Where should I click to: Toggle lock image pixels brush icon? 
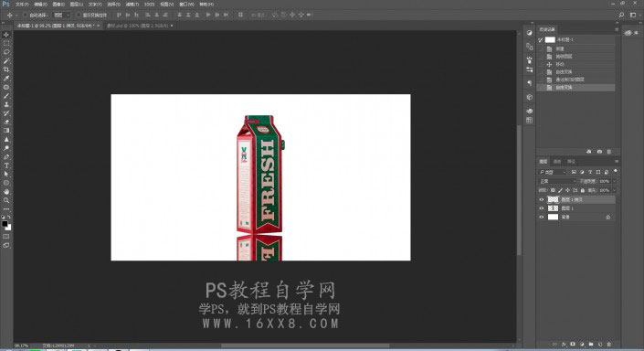click(560, 190)
